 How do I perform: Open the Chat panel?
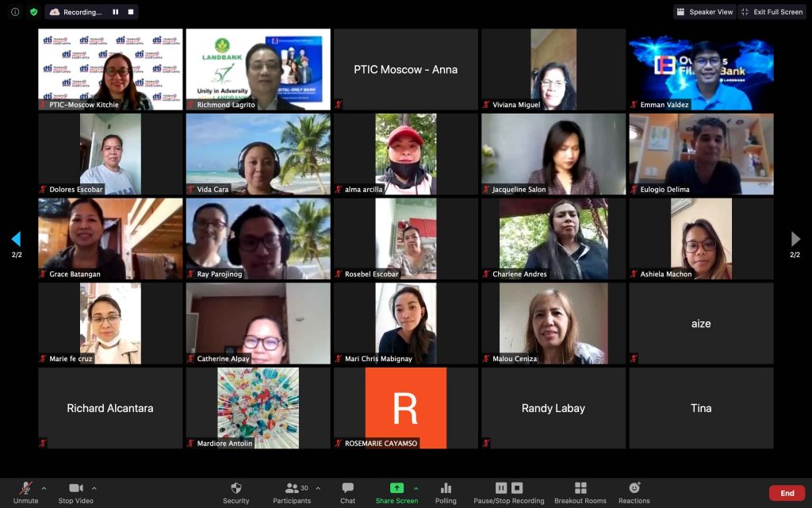(x=347, y=492)
